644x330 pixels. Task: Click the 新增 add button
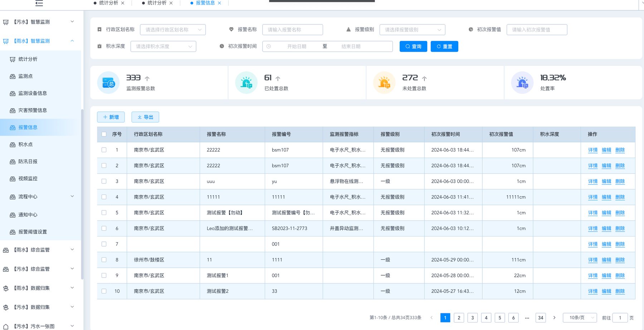pyautogui.click(x=111, y=117)
